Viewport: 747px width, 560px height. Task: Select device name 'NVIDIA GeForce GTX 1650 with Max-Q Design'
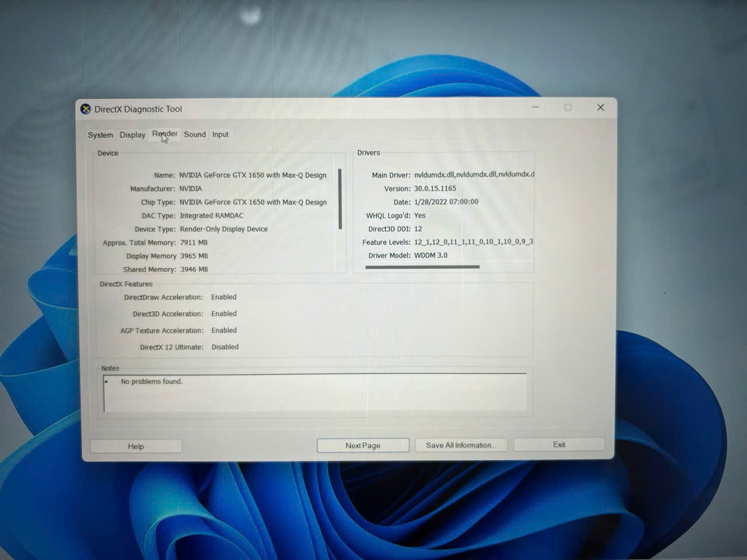[253, 175]
